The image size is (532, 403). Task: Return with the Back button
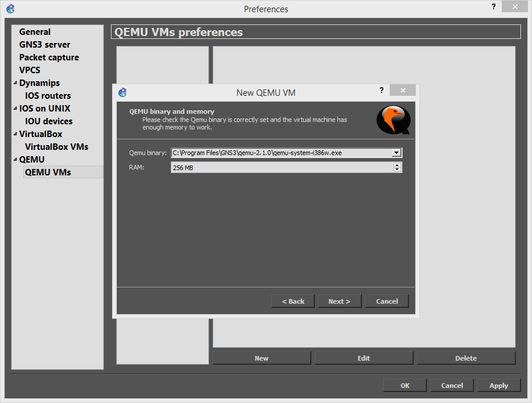point(293,301)
